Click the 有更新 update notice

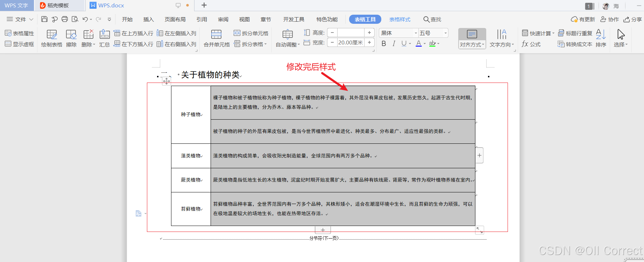coord(583,19)
